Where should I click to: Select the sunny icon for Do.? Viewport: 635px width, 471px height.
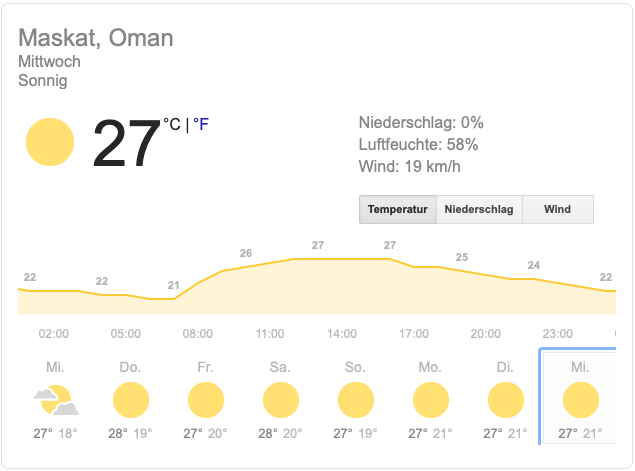tap(131, 400)
